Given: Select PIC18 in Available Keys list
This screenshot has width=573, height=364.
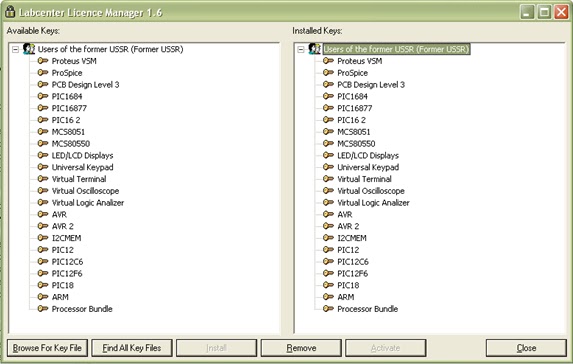Looking at the screenshot, I should pyautogui.click(x=62, y=285).
